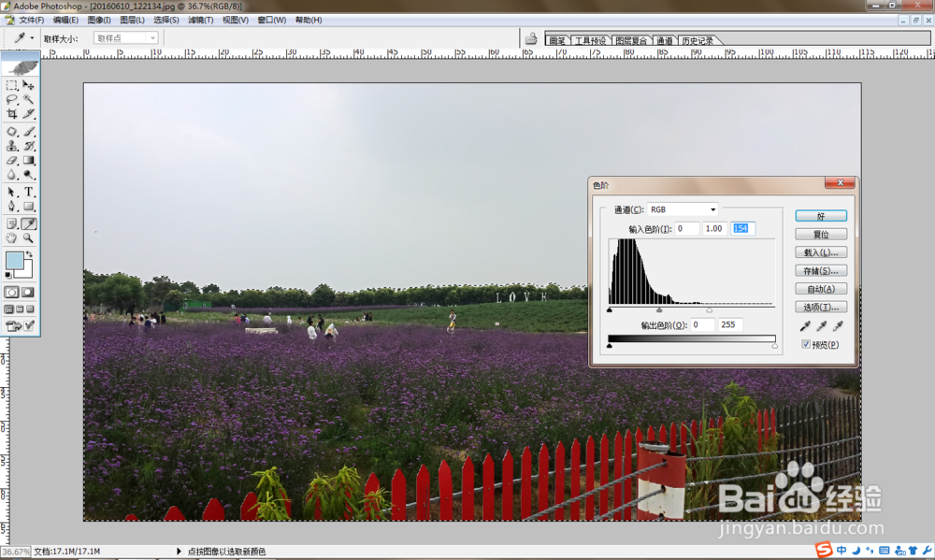Switch to the 画笔 palette tab
This screenshot has width=935, height=560.
(557, 40)
